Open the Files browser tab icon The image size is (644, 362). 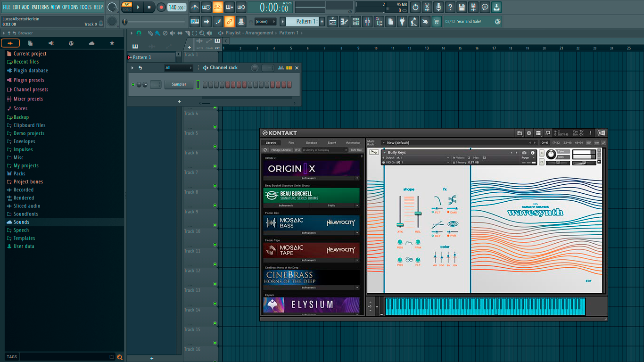[x=30, y=43]
